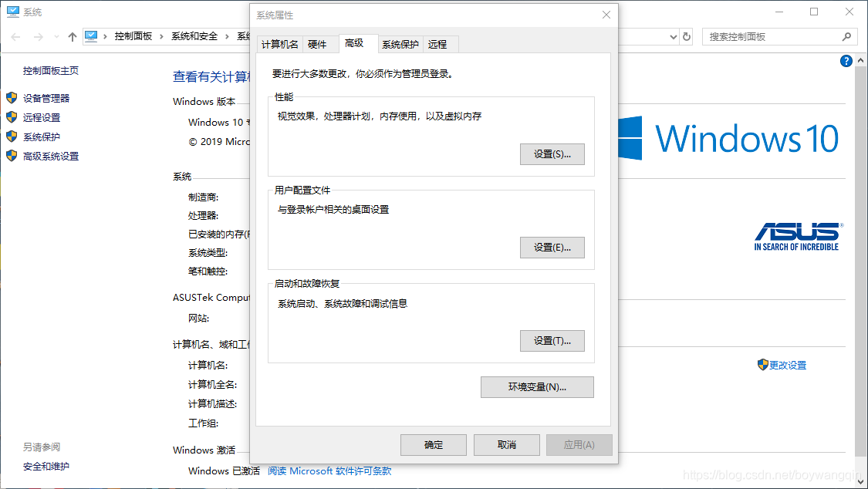Screen dimensions: 868x489
Task: Read the Microsoft 软件许可条款 link
Action: point(329,471)
